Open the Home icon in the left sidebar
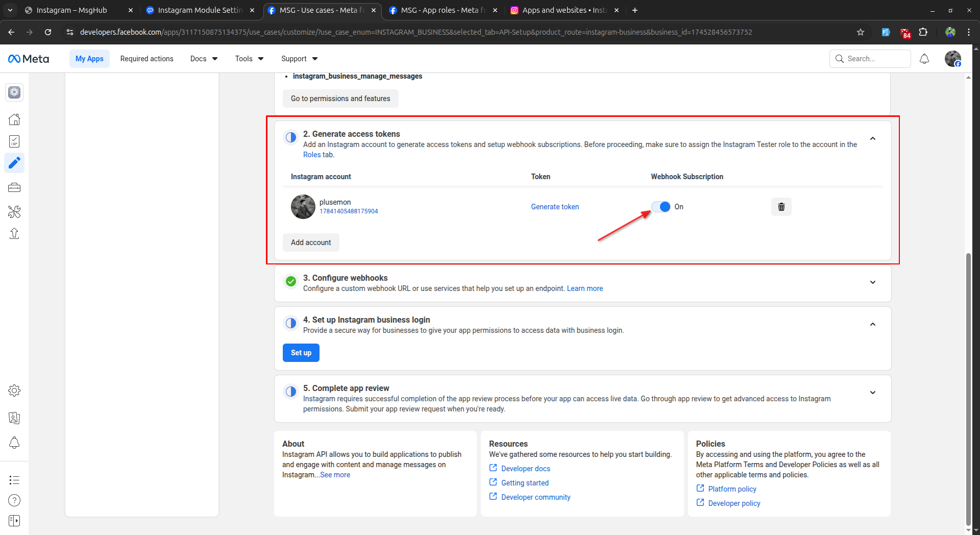This screenshot has height=535, width=980. (x=14, y=119)
